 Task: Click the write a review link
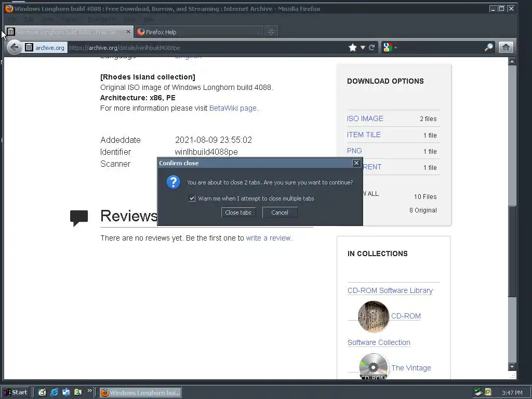click(269, 238)
